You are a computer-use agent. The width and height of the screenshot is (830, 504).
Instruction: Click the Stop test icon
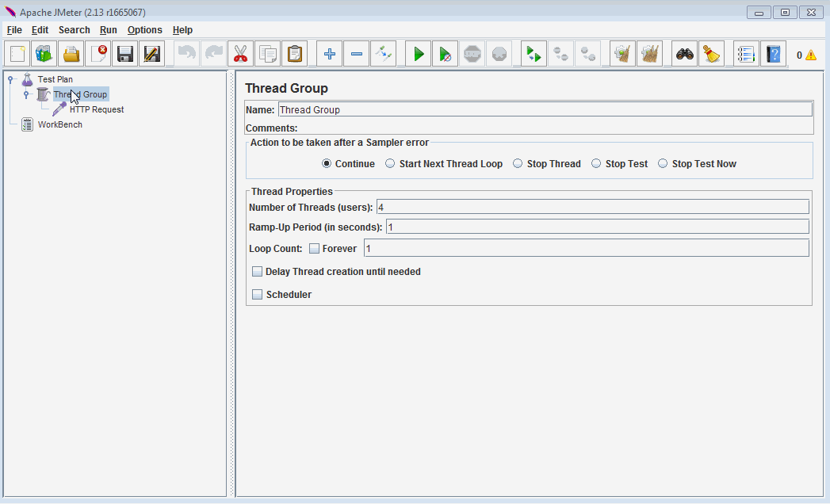472,54
